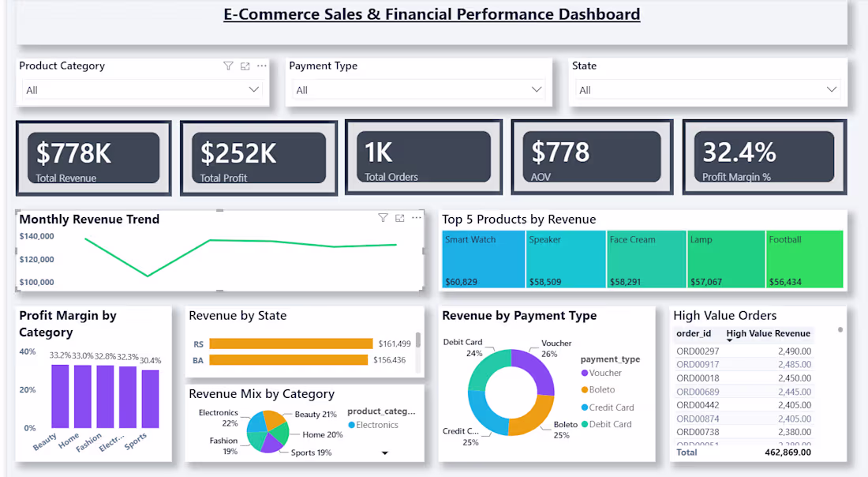Open focus mode on Product Category slicer
868x477 pixels.
tap(245, 66)
